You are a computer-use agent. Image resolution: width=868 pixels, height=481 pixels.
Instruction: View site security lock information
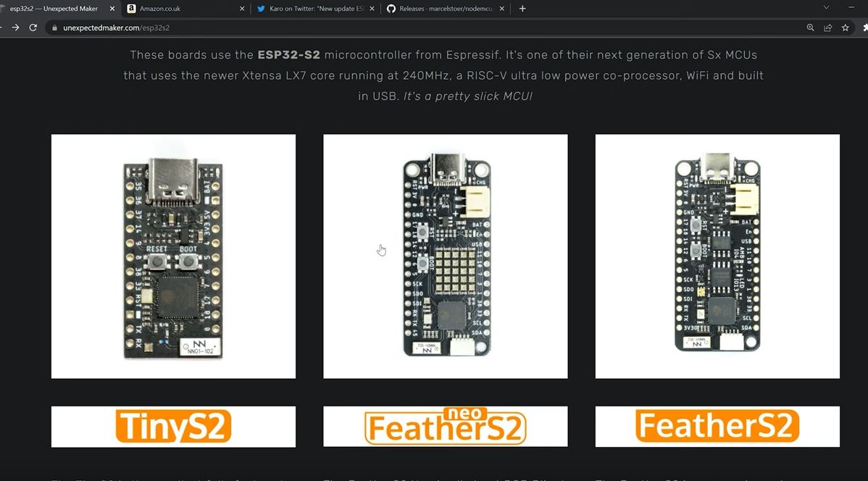[54, 28]
